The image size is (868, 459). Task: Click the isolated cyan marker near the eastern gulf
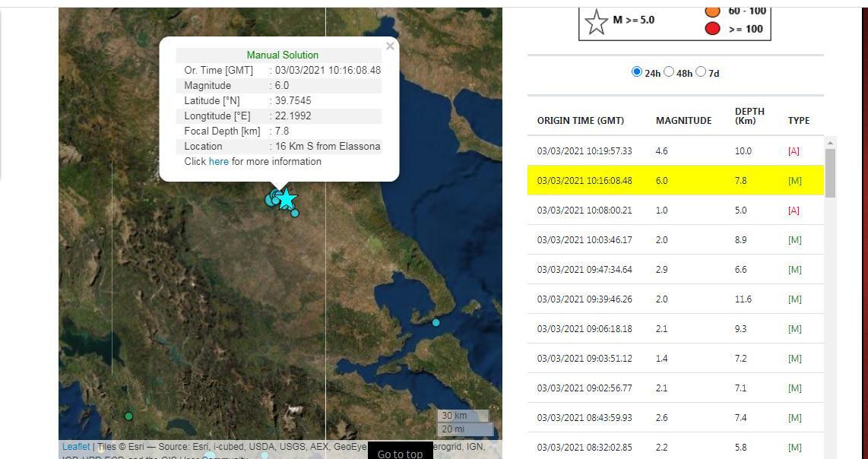(436, 322)
